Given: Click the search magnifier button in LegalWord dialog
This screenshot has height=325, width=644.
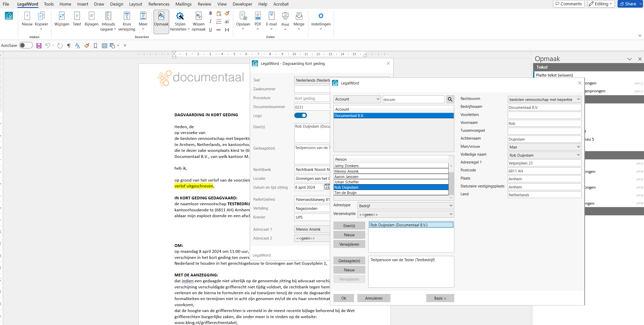Looking at the screenshot, I should click(x=450, y=99).
